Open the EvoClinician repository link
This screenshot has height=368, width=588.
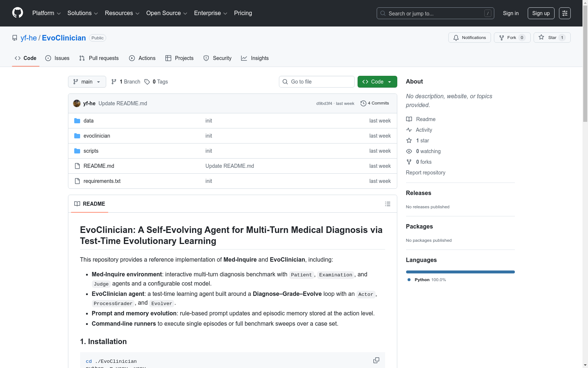tap(64, 38)
